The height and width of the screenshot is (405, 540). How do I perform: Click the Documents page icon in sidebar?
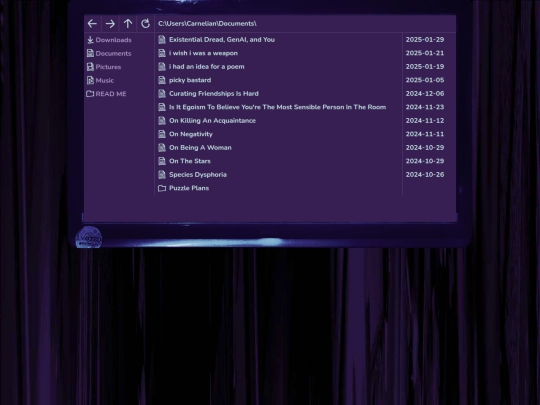(90, 53)
